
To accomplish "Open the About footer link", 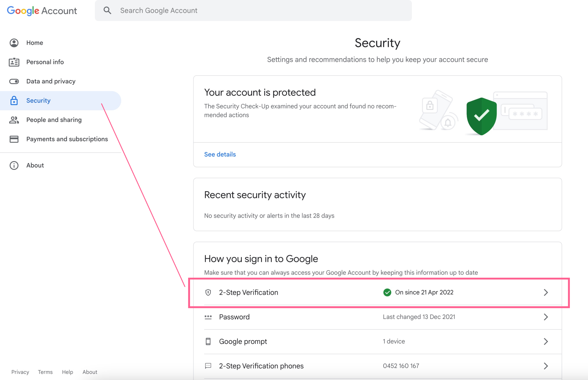I will pos(90,372).
